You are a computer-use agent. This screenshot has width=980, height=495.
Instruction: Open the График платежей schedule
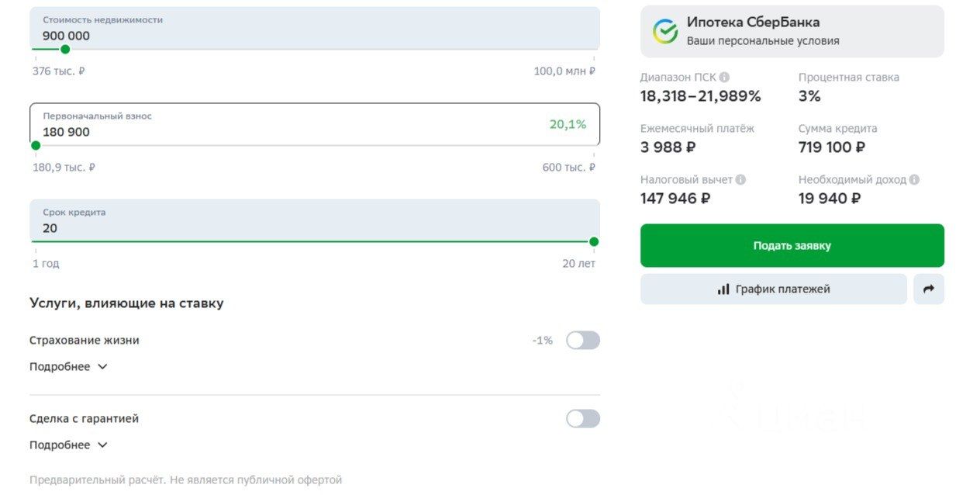773,289
